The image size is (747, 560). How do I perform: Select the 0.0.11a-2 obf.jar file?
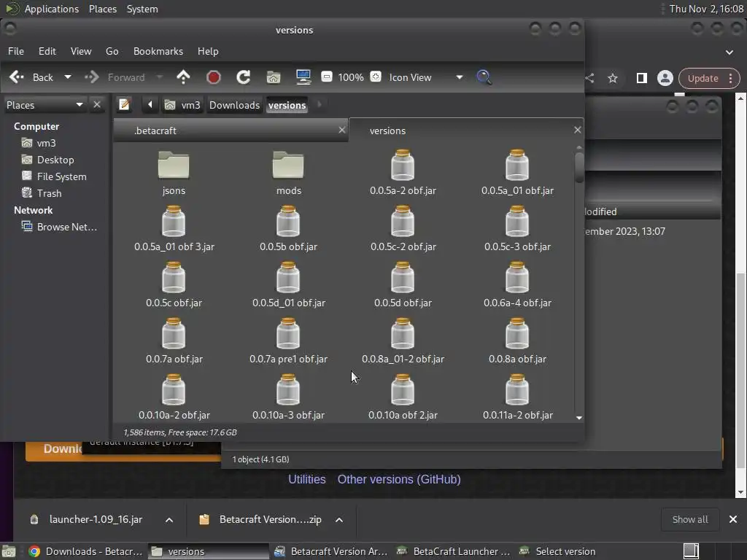point(517,397)
